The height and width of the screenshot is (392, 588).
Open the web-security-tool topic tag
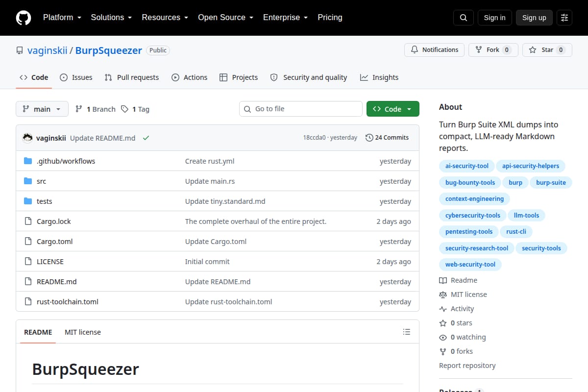(x=470, y=264)
